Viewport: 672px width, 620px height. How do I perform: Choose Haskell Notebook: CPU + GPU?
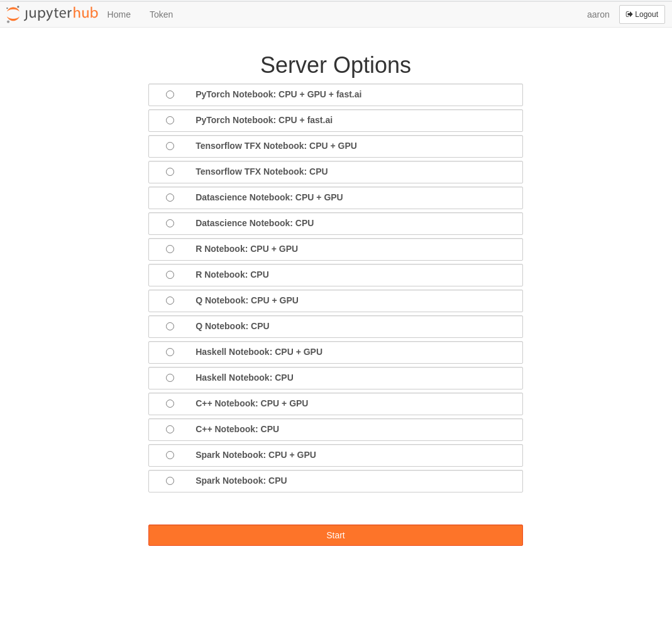pyautogui.click(x=170, y=352)
